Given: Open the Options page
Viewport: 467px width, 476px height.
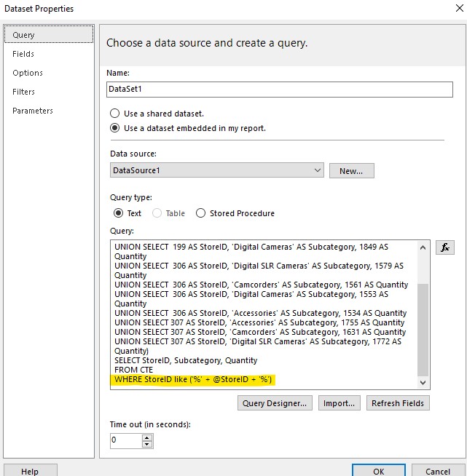Looking at the screenshot, I should pos(28,73).
